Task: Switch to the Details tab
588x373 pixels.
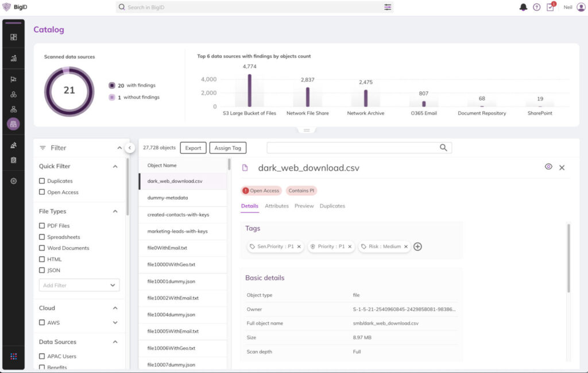Action: (249, 206)
